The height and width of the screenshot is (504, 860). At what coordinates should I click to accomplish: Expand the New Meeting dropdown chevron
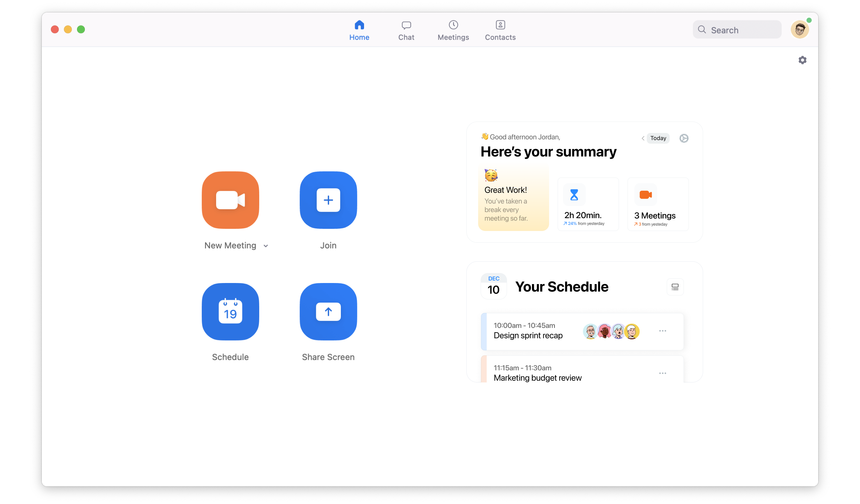click(266, 246)
